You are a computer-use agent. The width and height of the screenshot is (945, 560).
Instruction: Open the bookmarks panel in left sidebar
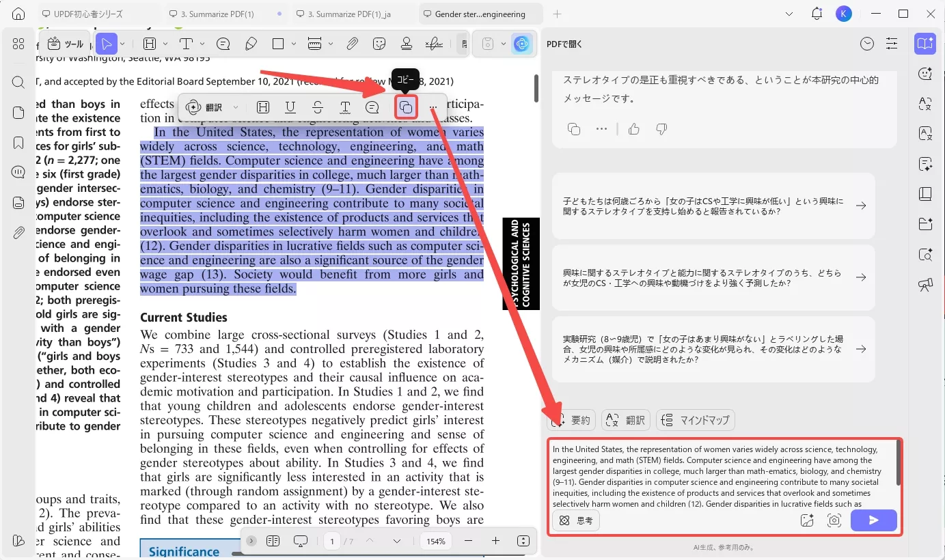(x=18, y=143)
